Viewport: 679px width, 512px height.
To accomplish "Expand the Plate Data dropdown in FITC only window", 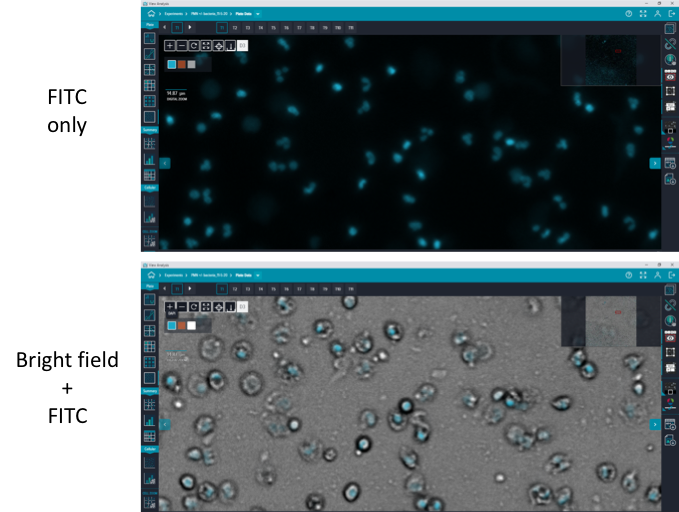I will (258, 14).
